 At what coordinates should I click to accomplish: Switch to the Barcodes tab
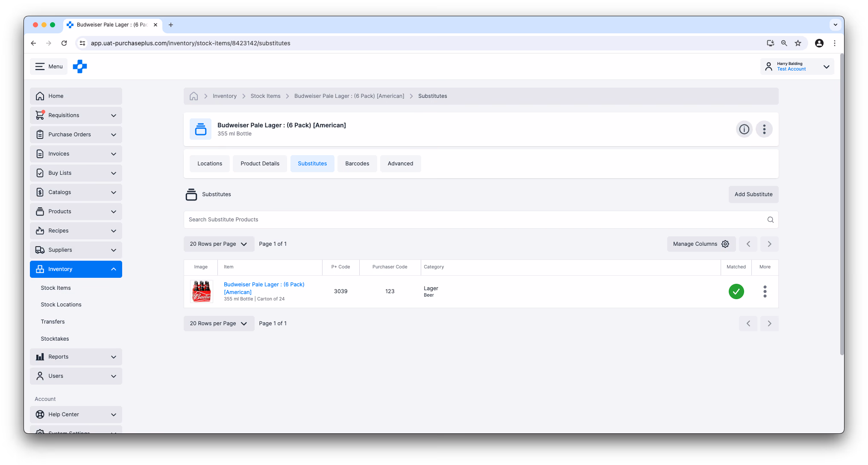(x=357, y=164)
